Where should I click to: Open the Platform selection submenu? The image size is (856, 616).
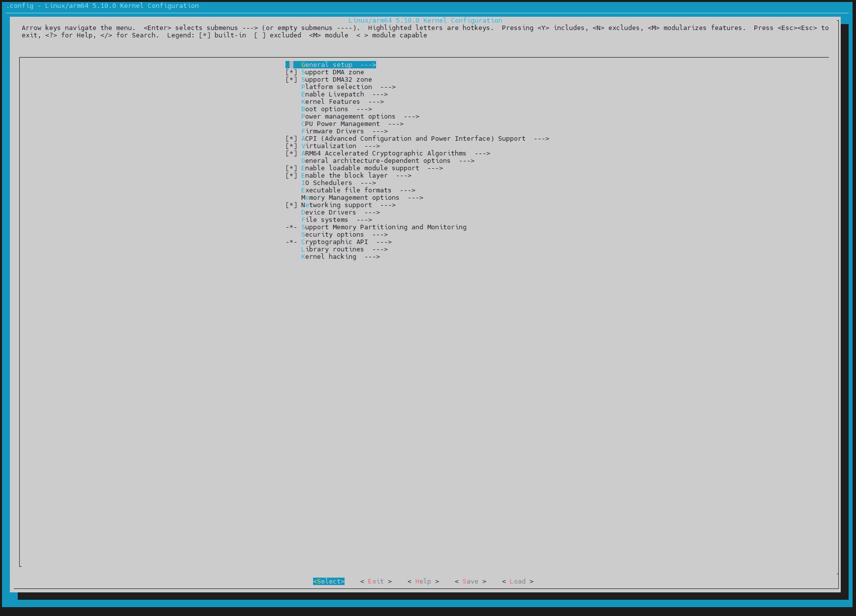click(x=349, y=87)
